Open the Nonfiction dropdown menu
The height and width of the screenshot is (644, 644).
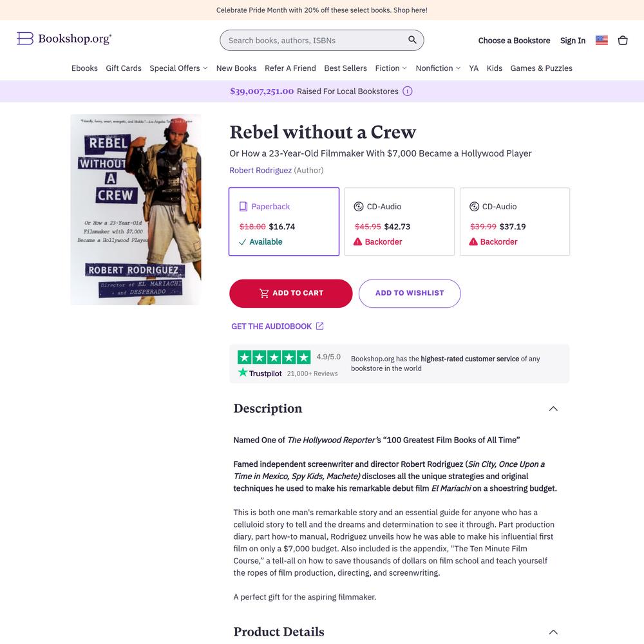pos(438,68)
